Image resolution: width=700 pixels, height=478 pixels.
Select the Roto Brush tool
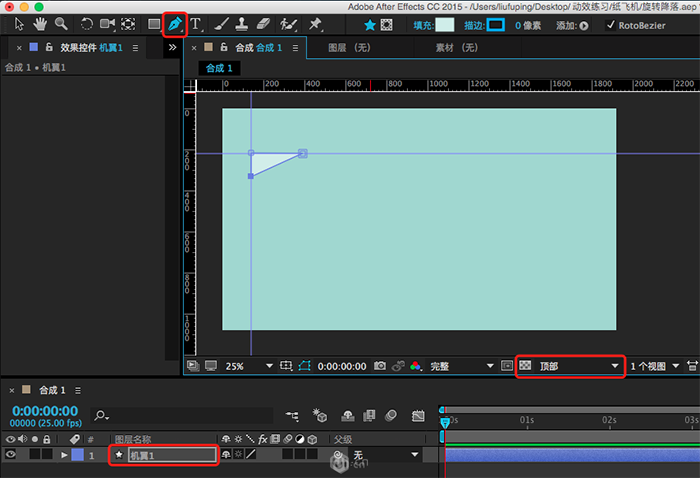click(x=288, y=24)
